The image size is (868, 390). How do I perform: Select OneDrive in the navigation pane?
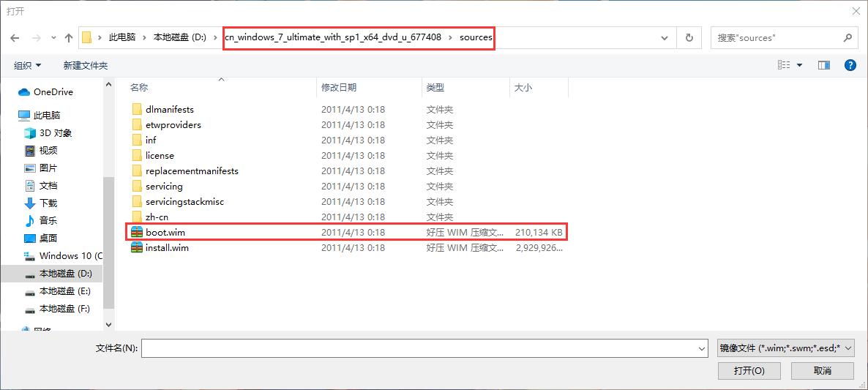pyautogui.click(x=46, y=92)
